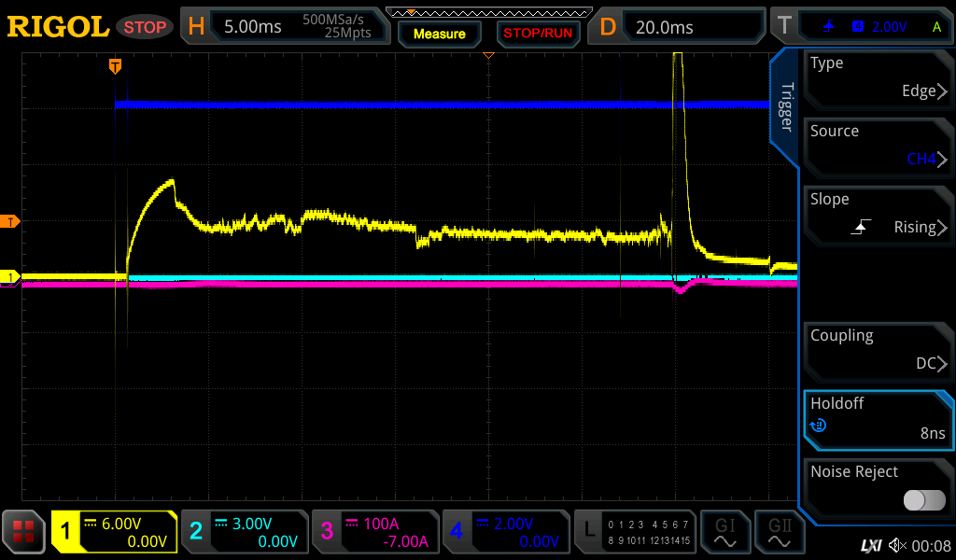Open the Coupling DC selector
This screenshot has height=560, width=956.
(878, 350)
